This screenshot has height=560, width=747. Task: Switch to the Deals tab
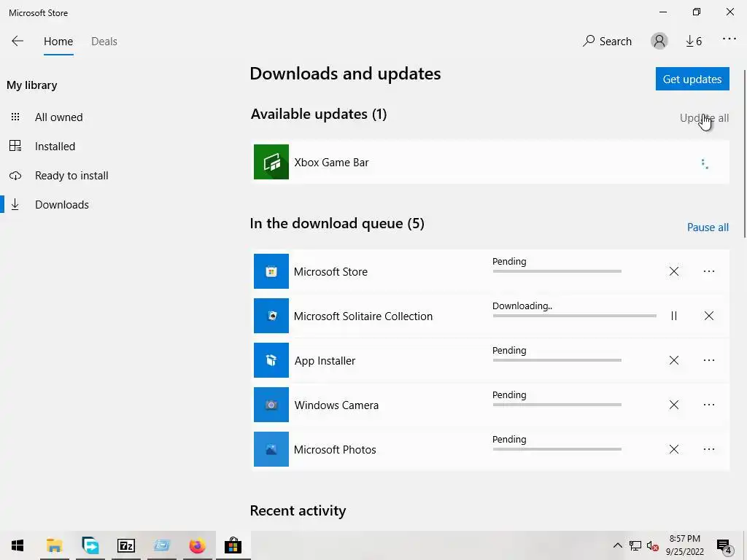[104, 42]
